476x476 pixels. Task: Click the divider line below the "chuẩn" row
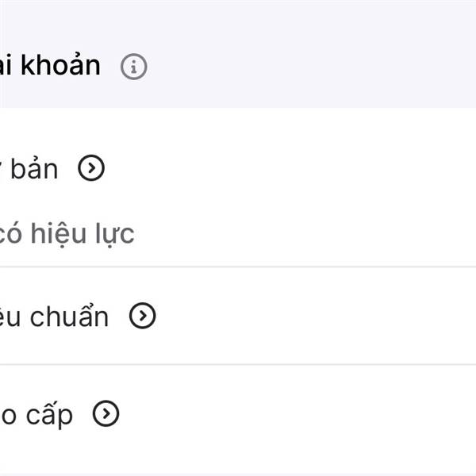(x=238, y=365)
